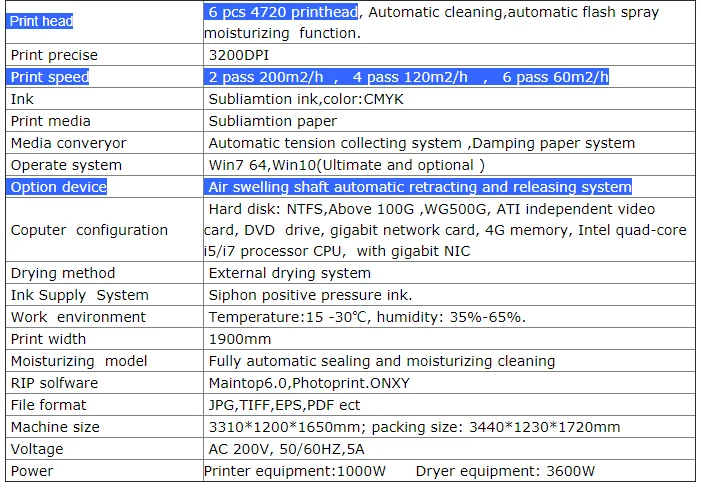Viewport: 701px width, 490px height.
Task: Click the highlighted "Option device" label
Action: click(58, 187)
